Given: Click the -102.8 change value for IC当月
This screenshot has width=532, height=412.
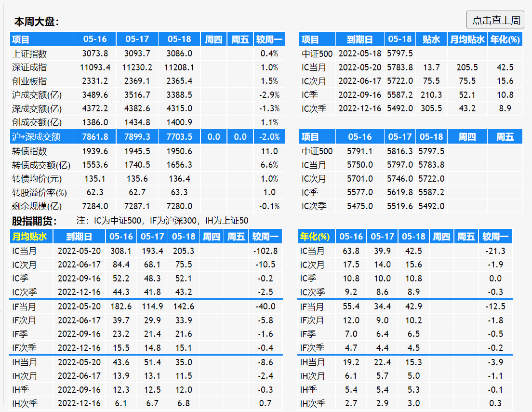Looking at the screenshot, I should 266,251.
